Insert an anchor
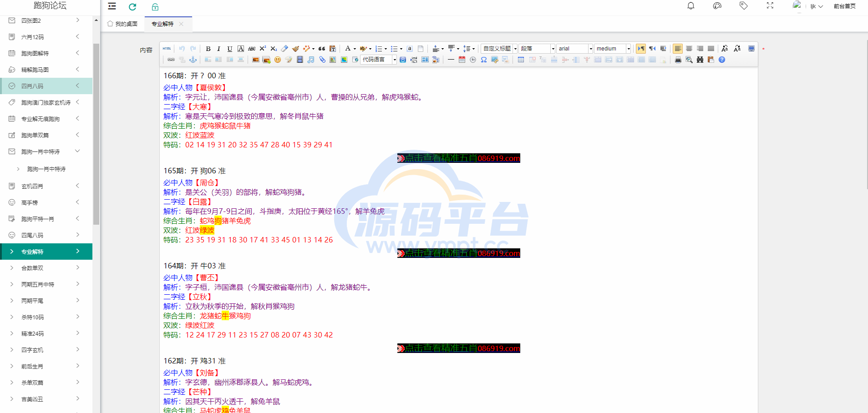 (x=193, y=60)
